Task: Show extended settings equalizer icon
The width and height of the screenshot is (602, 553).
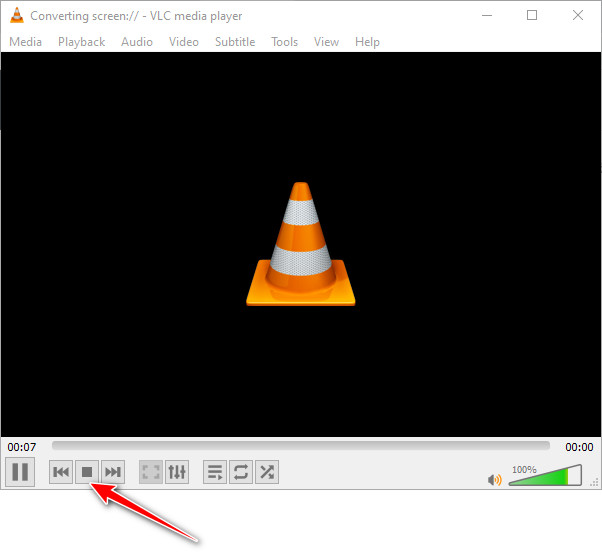Action: point(177,472)
